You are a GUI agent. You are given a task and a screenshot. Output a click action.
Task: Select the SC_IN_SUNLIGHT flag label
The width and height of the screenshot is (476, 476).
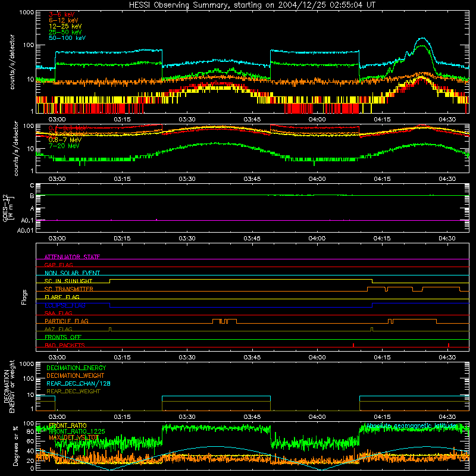coord(68,281)
